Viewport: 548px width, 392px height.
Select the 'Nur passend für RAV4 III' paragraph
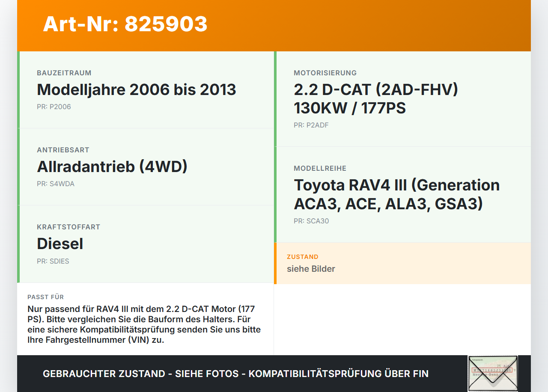pyautogui.click(x=144, y=324)
